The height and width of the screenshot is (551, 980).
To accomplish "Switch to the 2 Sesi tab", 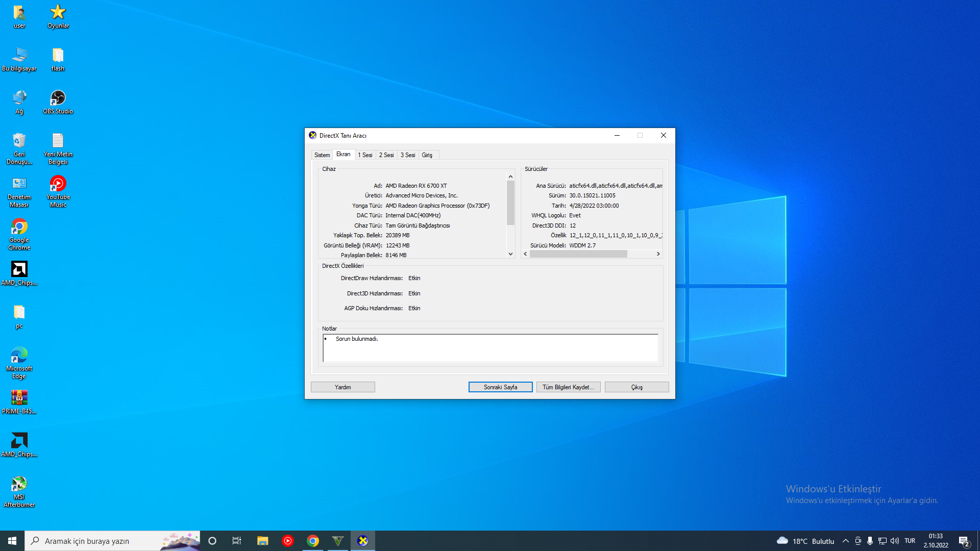I will (x=386, y=155).
